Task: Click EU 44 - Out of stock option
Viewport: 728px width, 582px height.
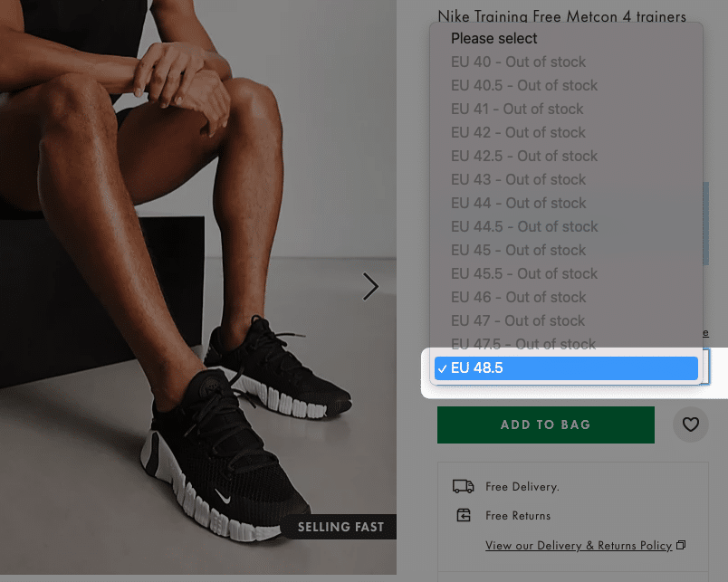Action: [566, 204]
